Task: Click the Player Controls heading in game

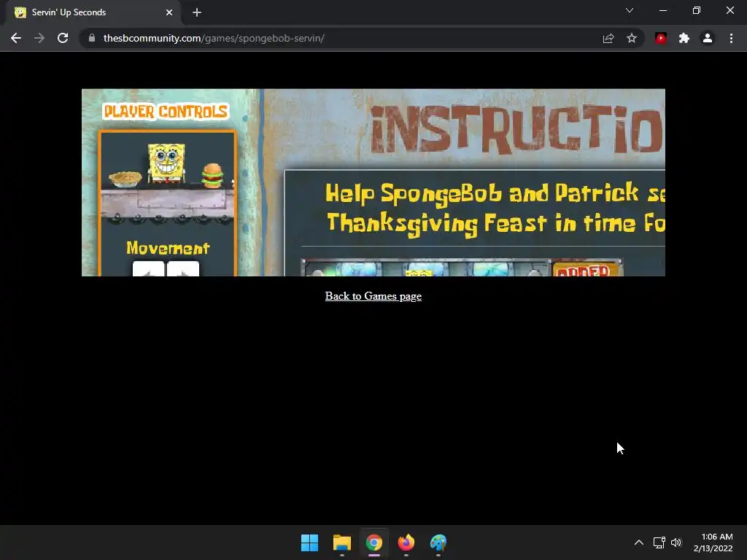Action: pos(166,112)
